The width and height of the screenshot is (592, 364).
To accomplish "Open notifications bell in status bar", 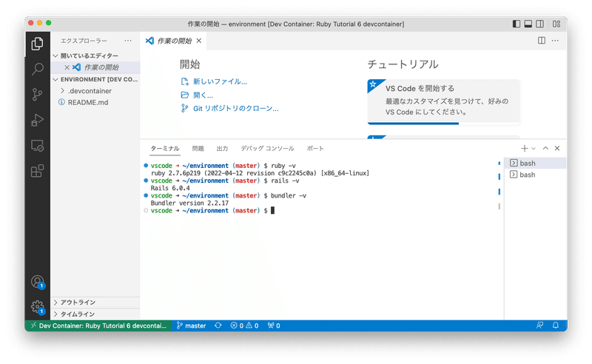I will coord(556,326).
